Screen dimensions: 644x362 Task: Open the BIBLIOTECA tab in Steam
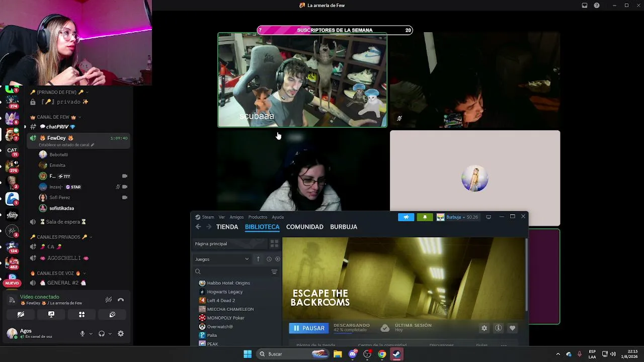(262, 227)
